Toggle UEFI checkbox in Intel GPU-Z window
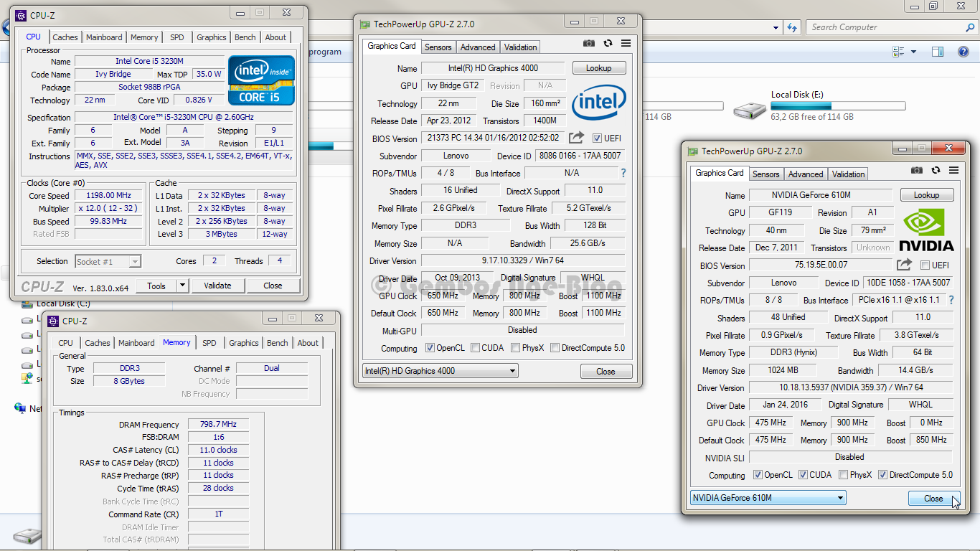The height and width of the screenshot is (551, 980). click(598, 138)
